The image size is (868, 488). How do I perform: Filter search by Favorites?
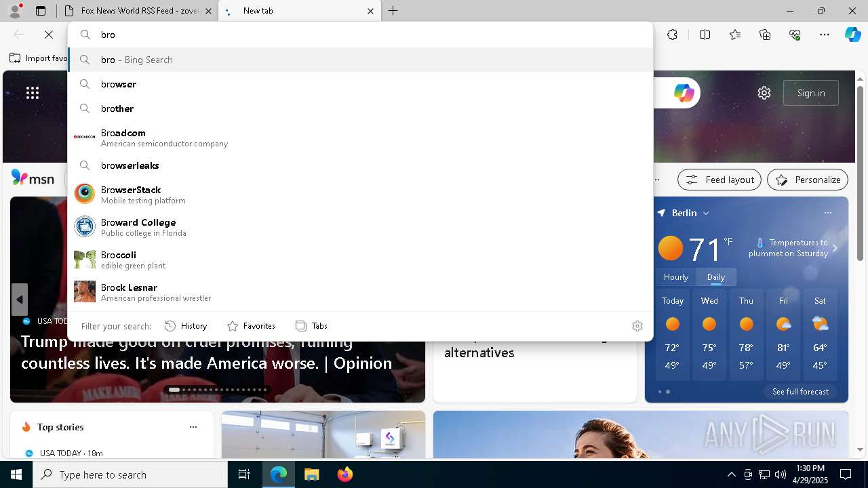[251, 326]
